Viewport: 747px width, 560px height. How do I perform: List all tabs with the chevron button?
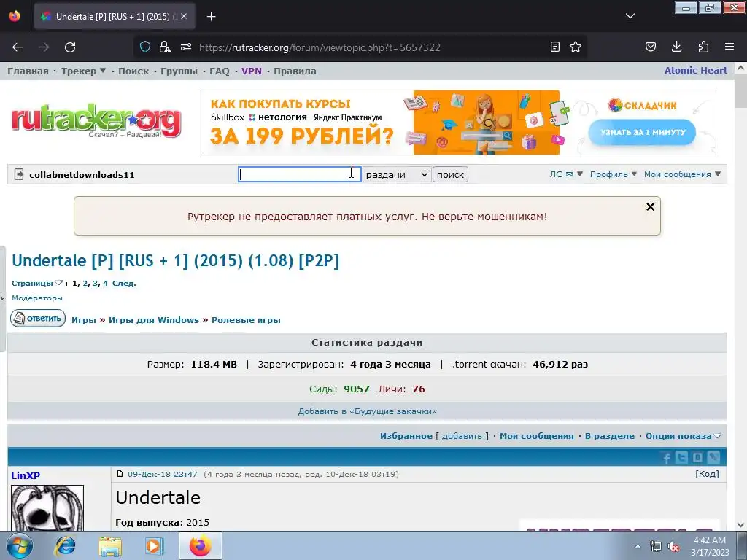[x=630, y=16]
